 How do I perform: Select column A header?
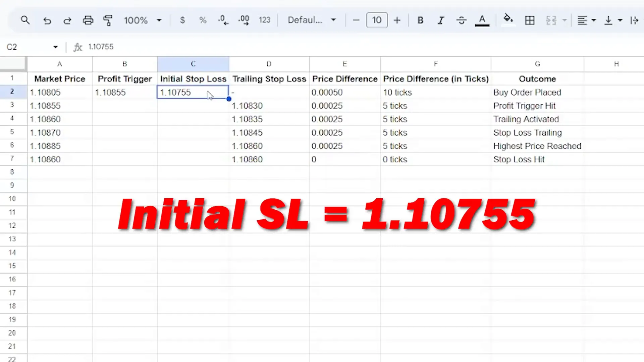tap(60, 64)
